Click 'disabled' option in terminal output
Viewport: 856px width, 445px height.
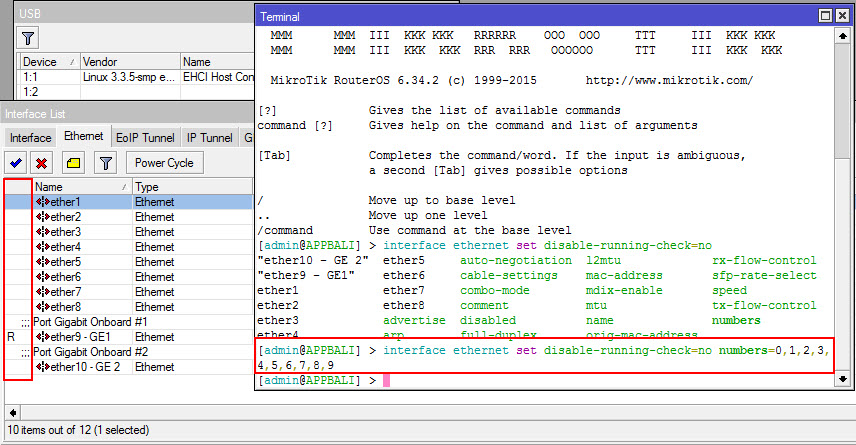coord(488,321)
